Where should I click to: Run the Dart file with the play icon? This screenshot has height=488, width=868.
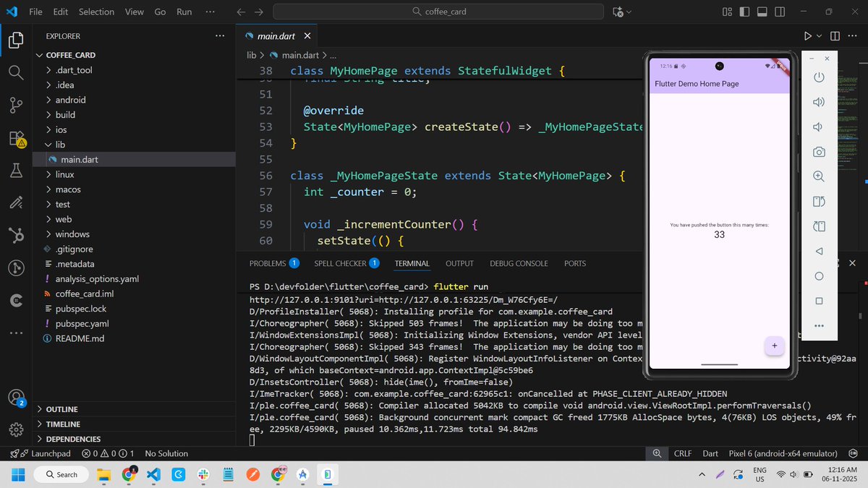pos(807,36)
